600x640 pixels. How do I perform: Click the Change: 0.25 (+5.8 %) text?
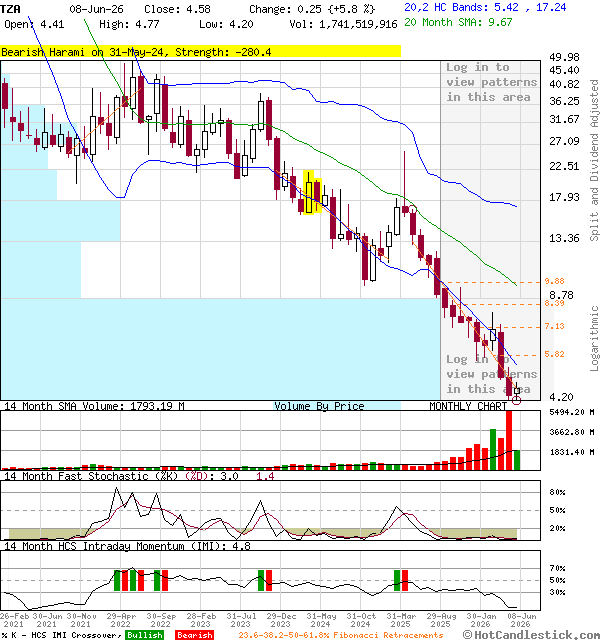(x=312, y=9)
